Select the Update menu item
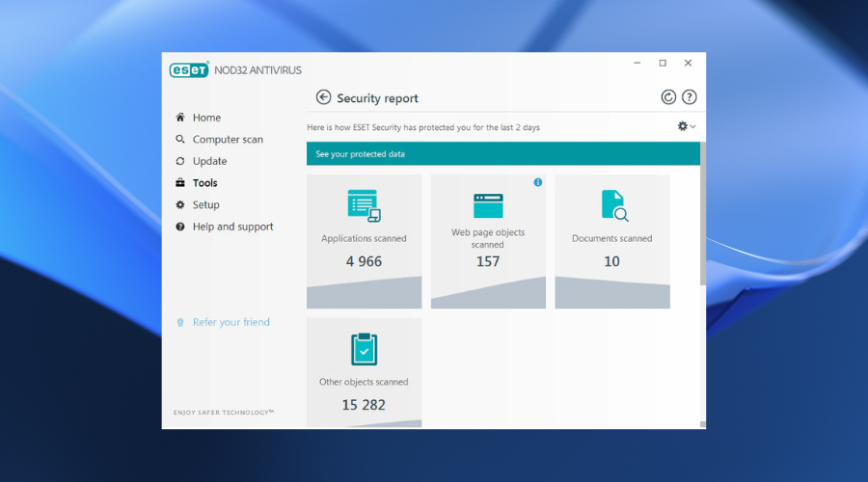Image resolution: width=868 pixels, height=482 pixels. coord(210,161)
